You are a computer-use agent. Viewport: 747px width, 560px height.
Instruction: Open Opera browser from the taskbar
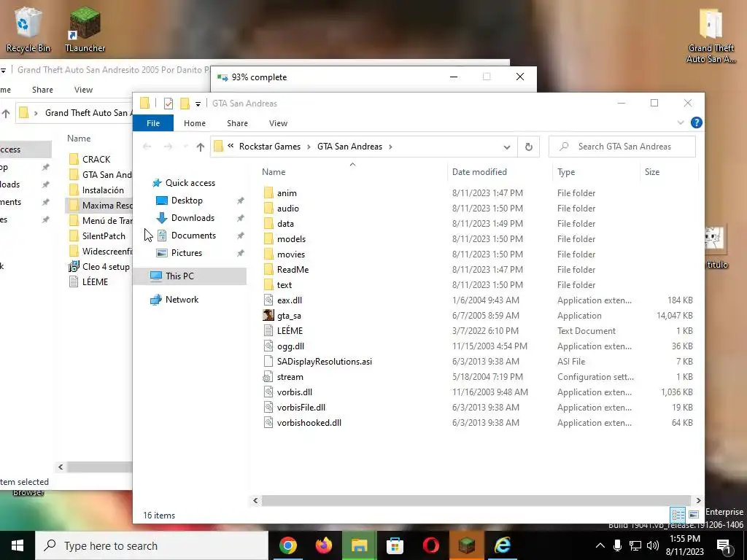click(x=430, y=545)
